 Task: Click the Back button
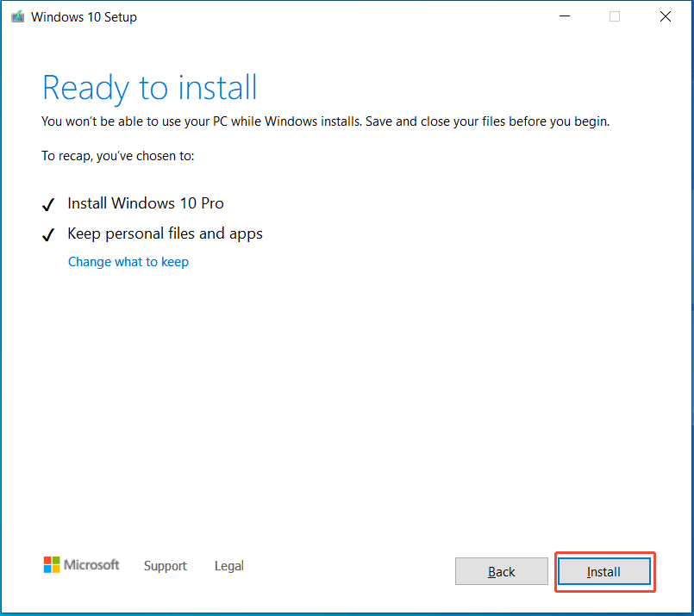point(501,571)
